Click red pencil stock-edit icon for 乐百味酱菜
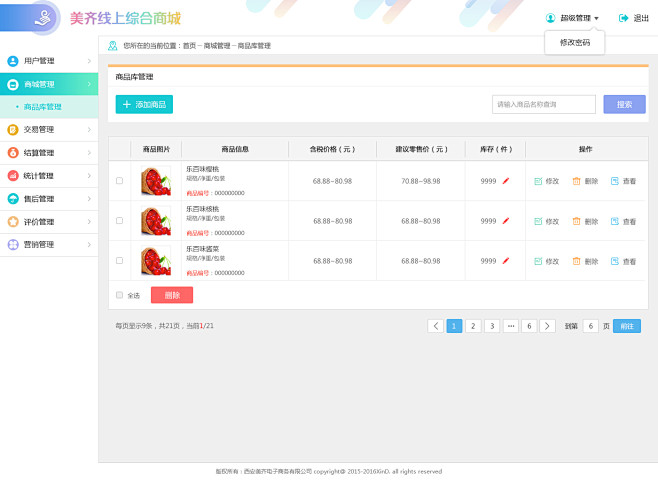The width and height of the screenshot is (658, 481). [x=506, y=261]
